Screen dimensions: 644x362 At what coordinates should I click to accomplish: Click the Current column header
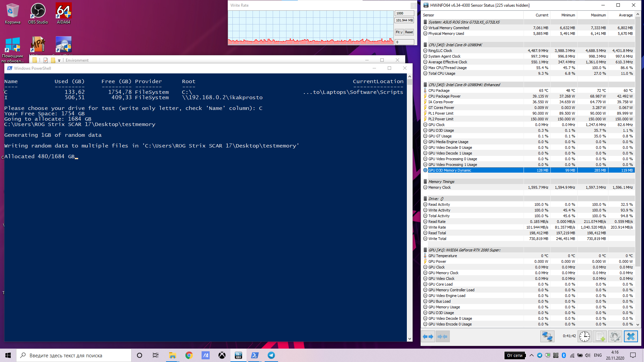[537, 15]
